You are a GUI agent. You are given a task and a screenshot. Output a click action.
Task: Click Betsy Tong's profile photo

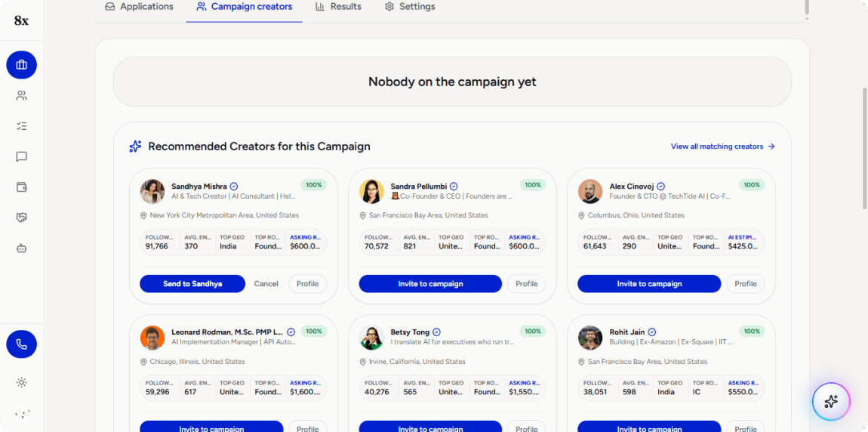pos(371,338)
